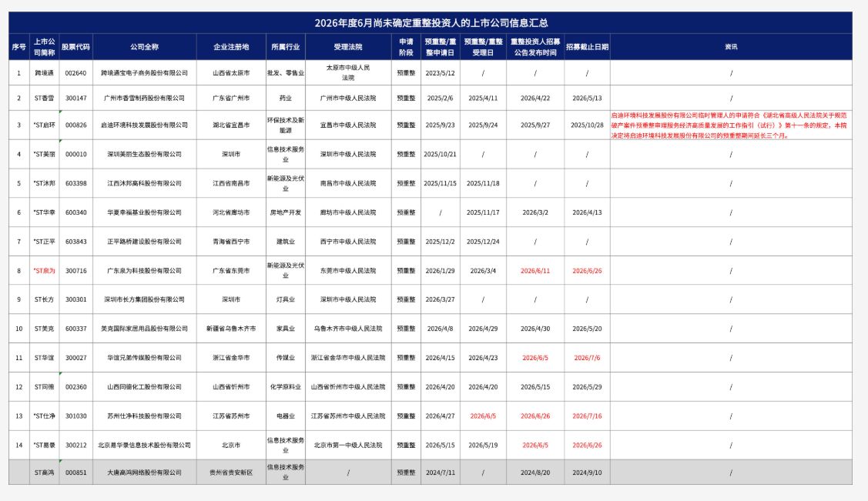Click the cell '大唐高鸿网络股份有限公司'
This screenshot has height=501, width=868.
(x=145, y=473)
